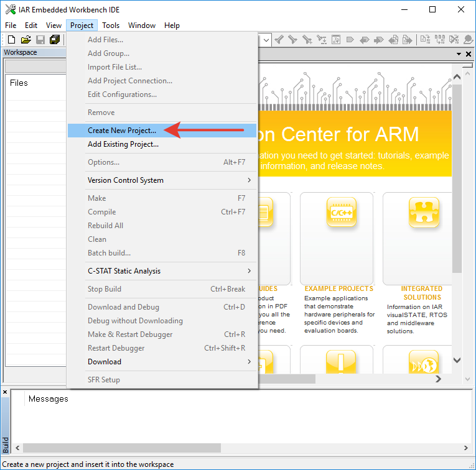Select Add Existing Project menu item
This screenshot has height=470, width=476.
click(123, 144)
